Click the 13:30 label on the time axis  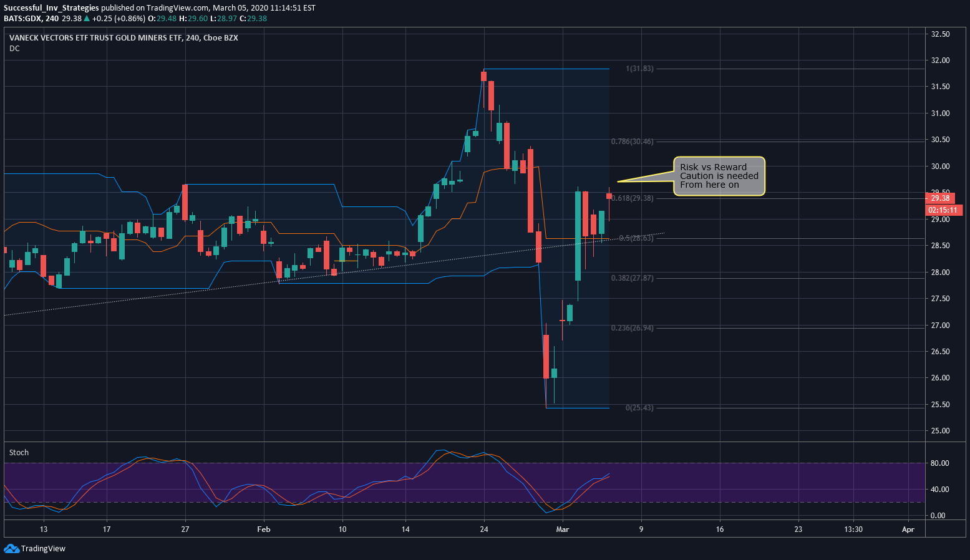coord(853,529)
